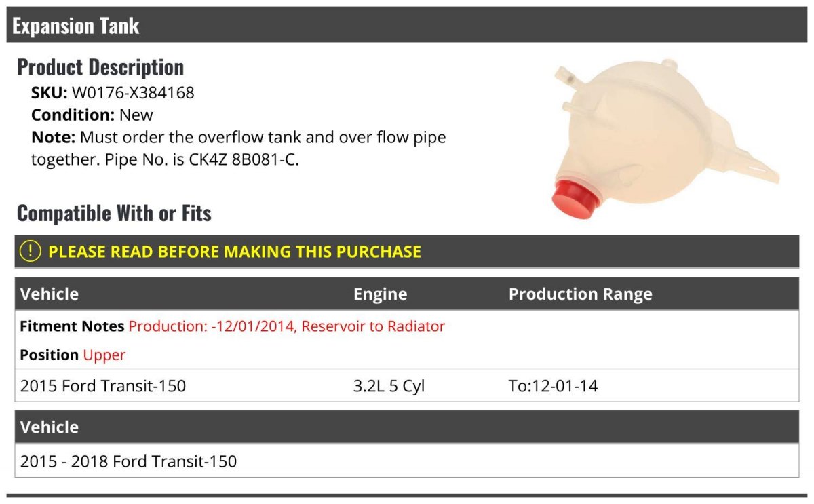This screenshot has width=814, height=504.
Task: Click the Production Range column header
Action: click(x=580, y=294)
